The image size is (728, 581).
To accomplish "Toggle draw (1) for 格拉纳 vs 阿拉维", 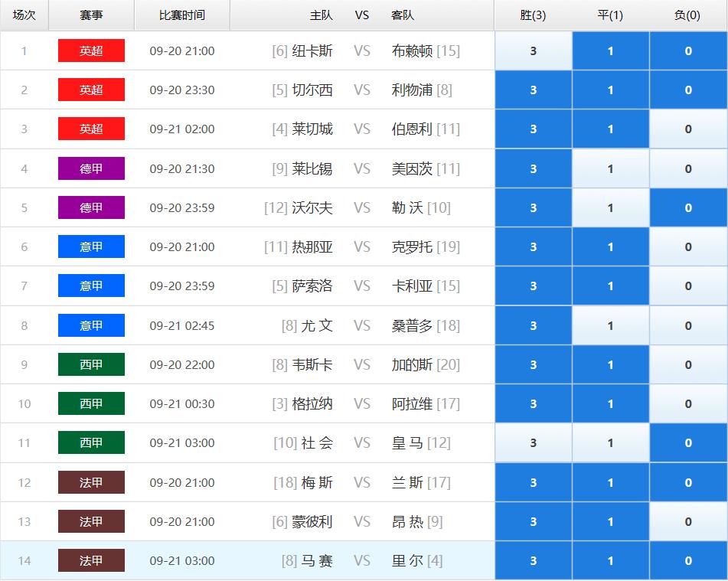I will tap(611, 403).
